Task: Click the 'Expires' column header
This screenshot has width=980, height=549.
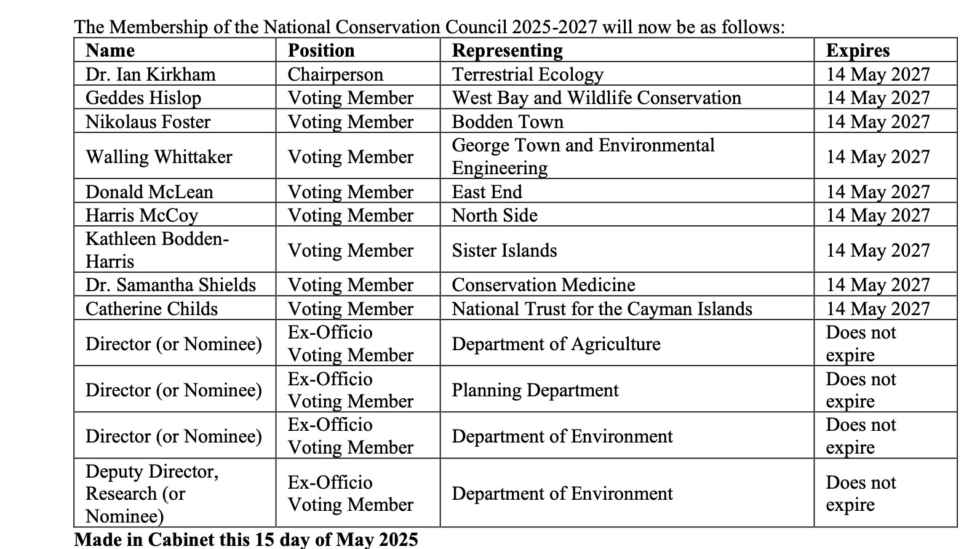Action: tap(858, 50)
